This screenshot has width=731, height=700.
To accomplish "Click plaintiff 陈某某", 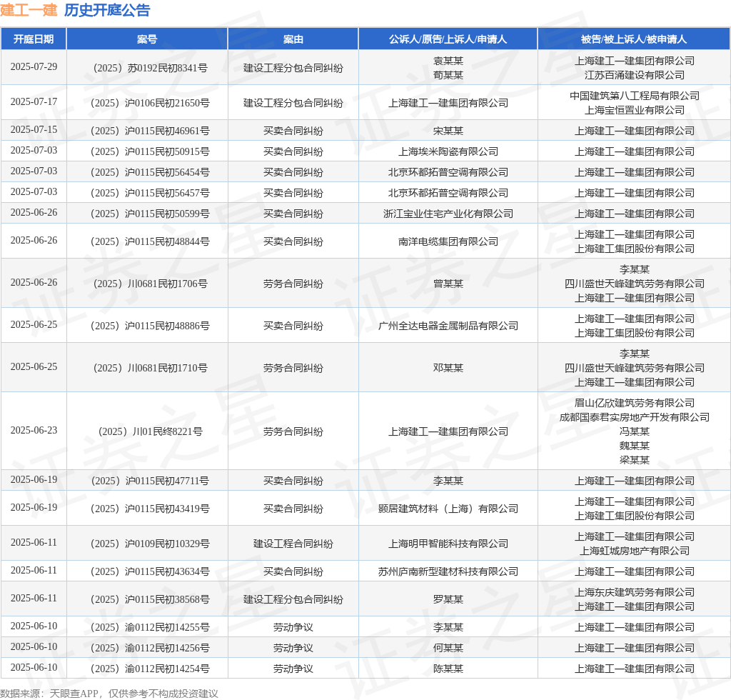I will (x=448, y=669).
